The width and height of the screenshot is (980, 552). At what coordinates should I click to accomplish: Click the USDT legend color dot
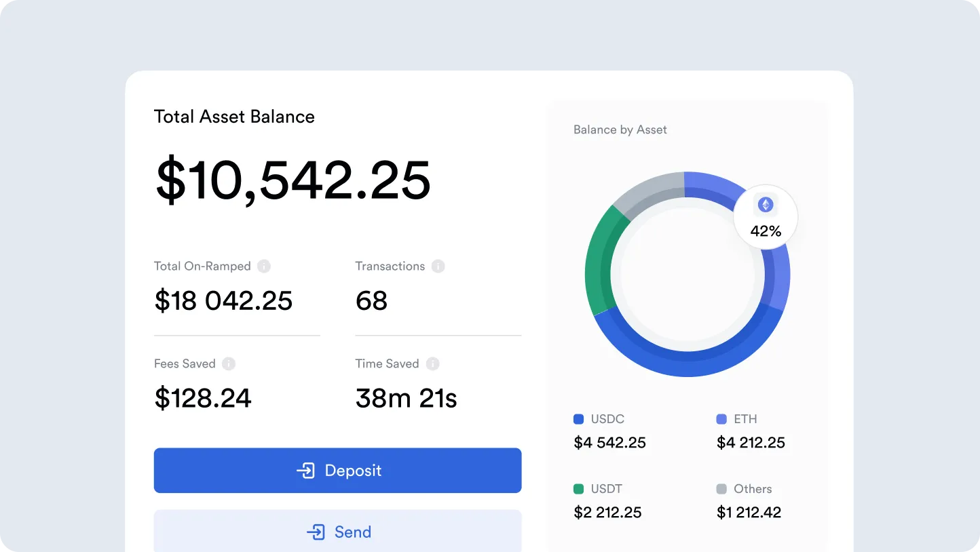[578, 489]
